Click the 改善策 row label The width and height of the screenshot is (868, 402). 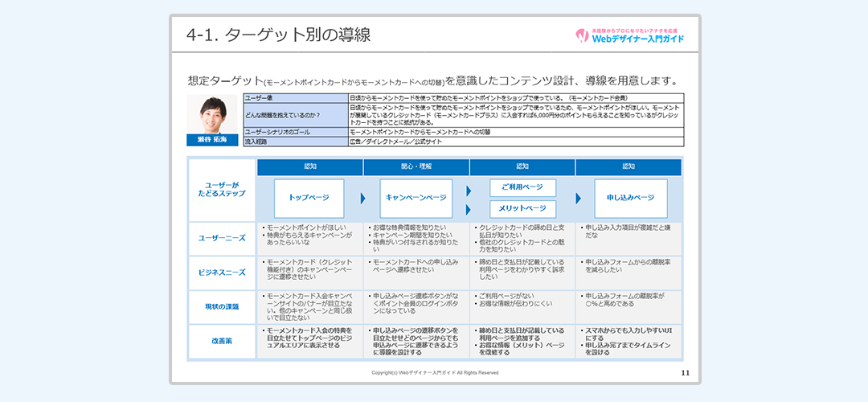pyautogui.click(x=222, y=342)
